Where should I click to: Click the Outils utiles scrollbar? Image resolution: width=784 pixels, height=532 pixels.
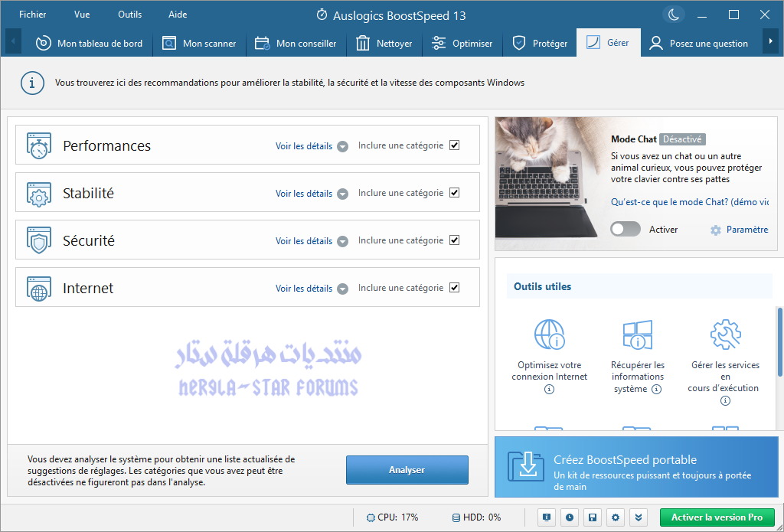coord(779,342)
